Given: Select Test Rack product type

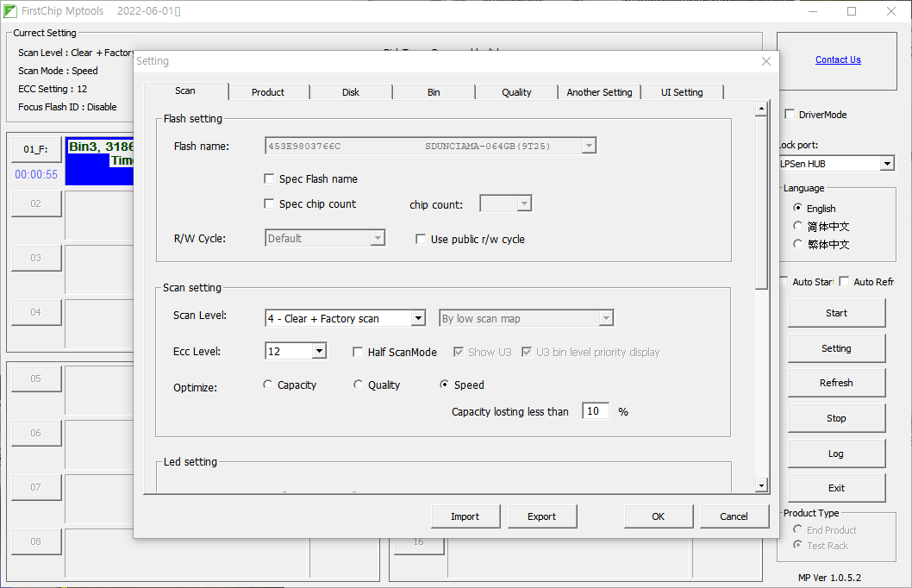Looking at the screenshot, I should pos(797,545).
